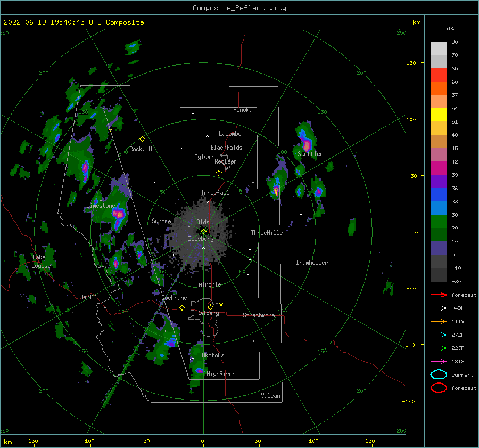Click the Sylvan label
479x448 pixels.
pyautogui.click(x=204, y=157)
